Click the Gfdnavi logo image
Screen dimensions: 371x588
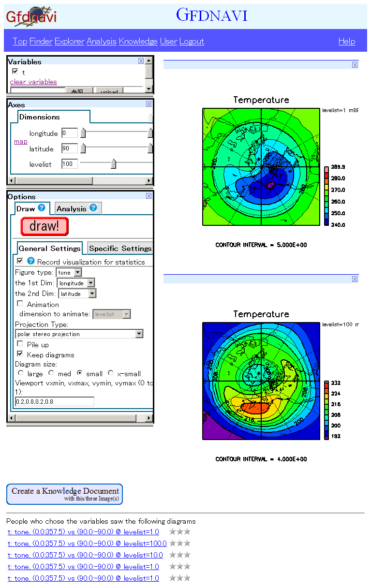pyautogui.click(x=31, y=16)
